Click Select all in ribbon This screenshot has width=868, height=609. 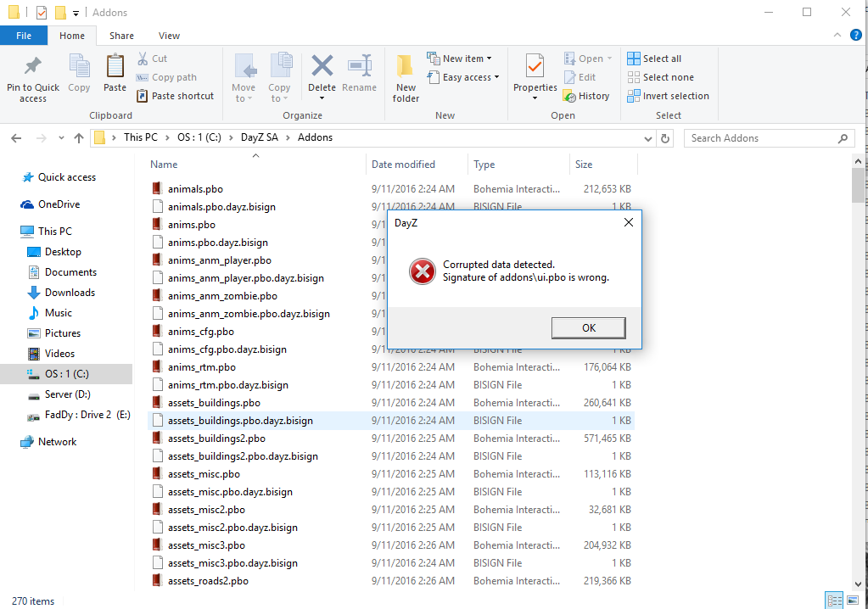pos(654,59)
